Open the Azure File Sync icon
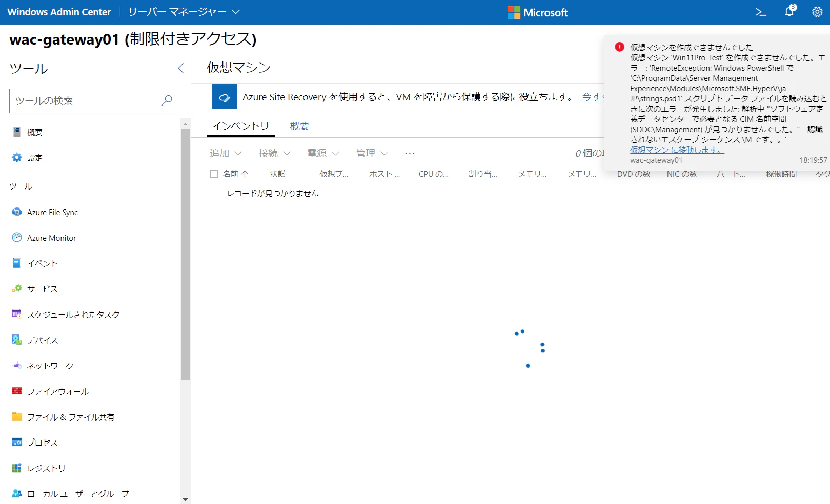The image size is (830, 504). coord(17,212)
